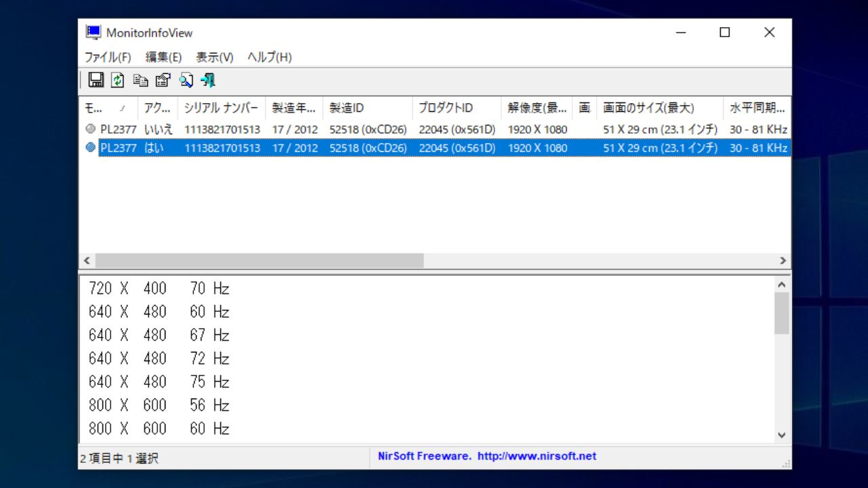Select the row with いいえ active status
This screenshot has height=488, width=868.
point(435,128)
